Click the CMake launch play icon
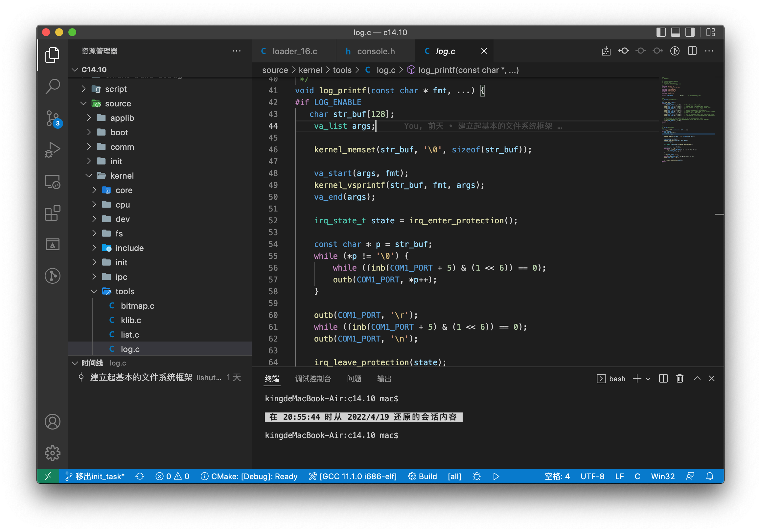The image size is (761, 532). point(496,477)
